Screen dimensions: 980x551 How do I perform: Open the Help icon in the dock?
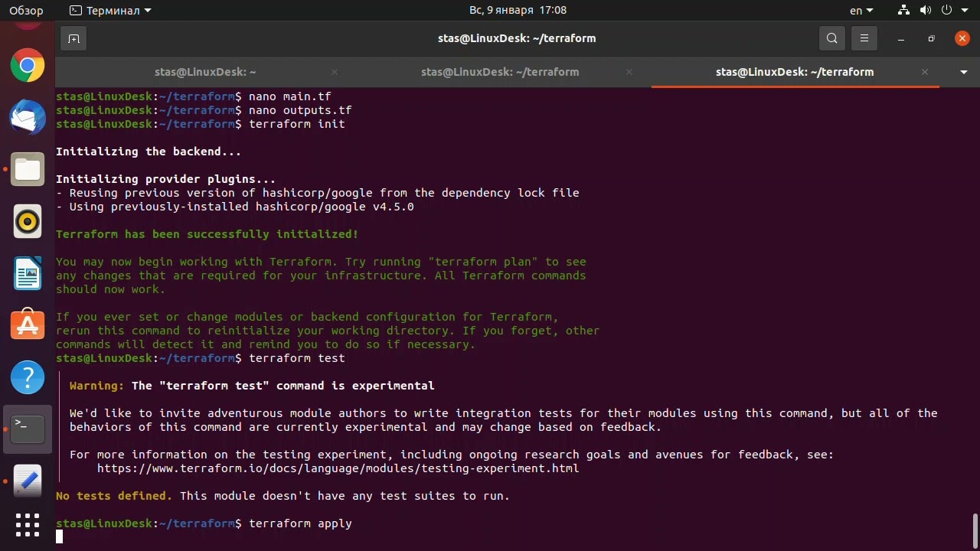(28, 377)
